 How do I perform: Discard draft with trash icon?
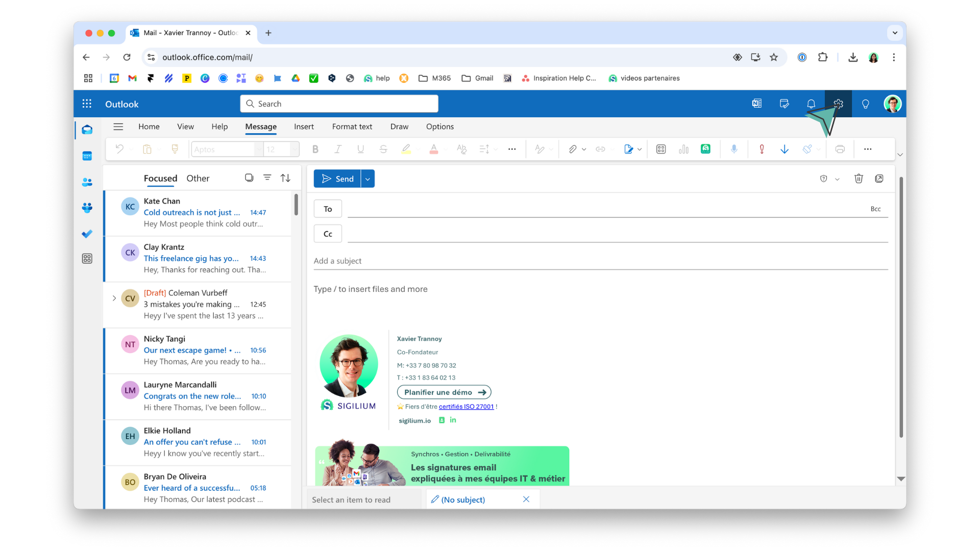click(x=859, y=179)
